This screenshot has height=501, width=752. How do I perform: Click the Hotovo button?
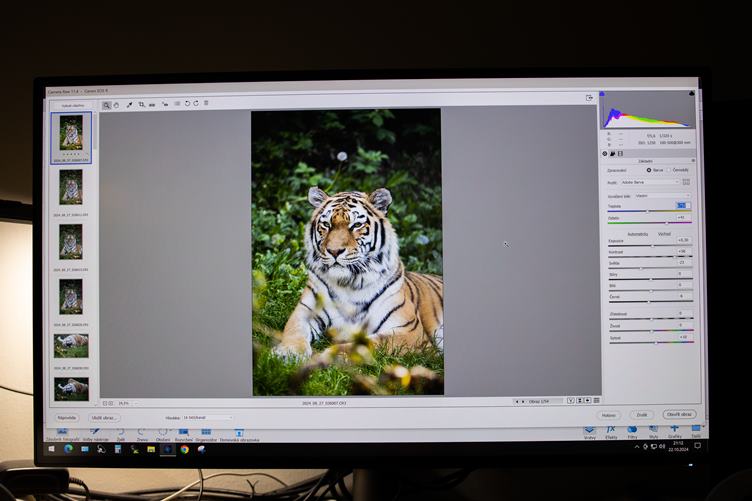pyautogui.click(x=609, y=415)
